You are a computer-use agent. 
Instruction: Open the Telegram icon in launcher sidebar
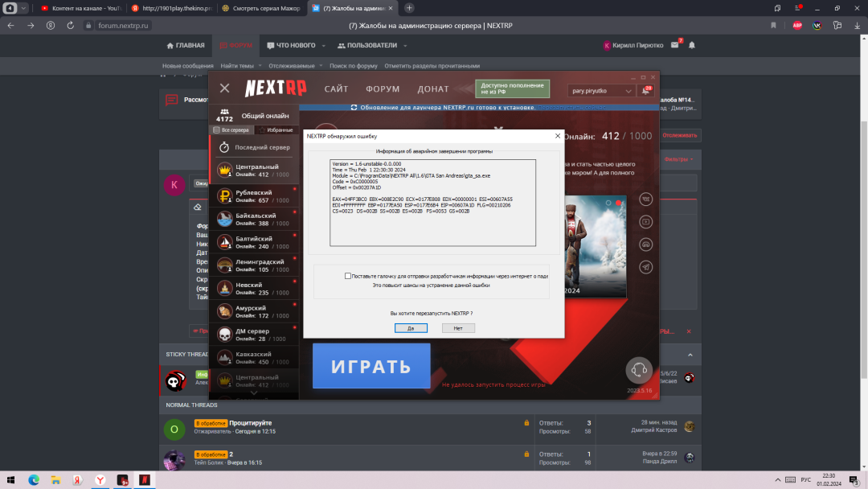click(646, 268)
